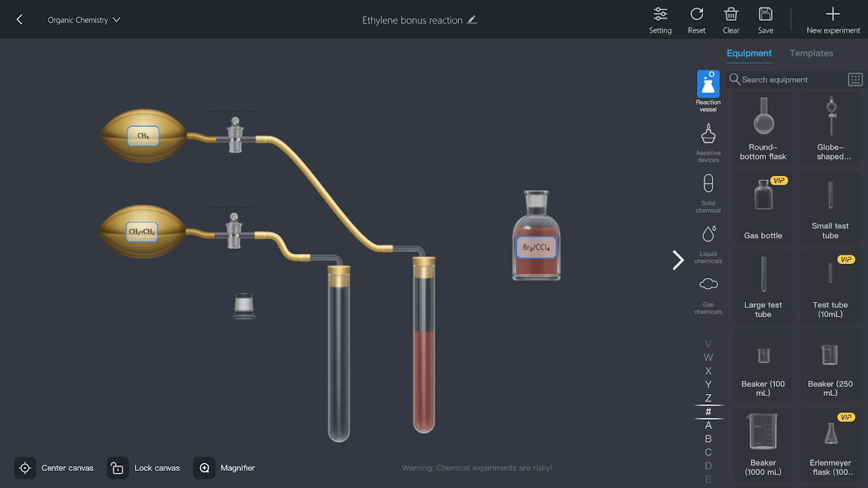Switch to the Equipment tab
This screenshot has height=488, width=868.
[749, 53]
